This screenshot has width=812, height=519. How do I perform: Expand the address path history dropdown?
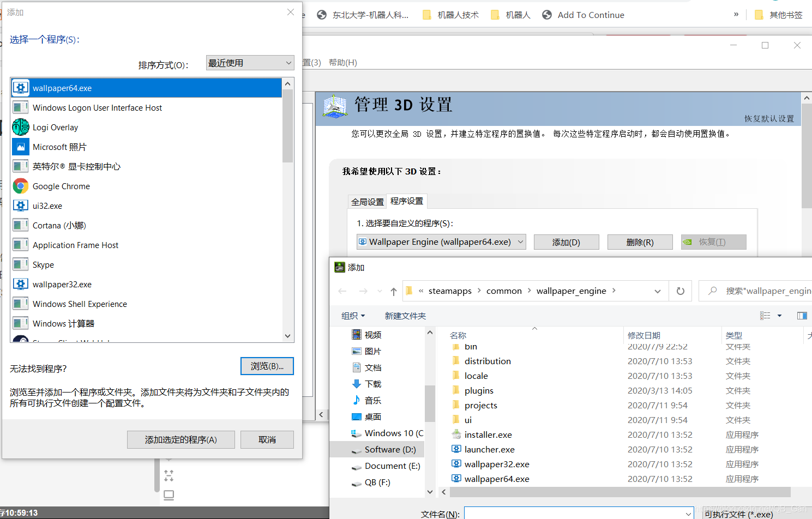tap(658, 291)
